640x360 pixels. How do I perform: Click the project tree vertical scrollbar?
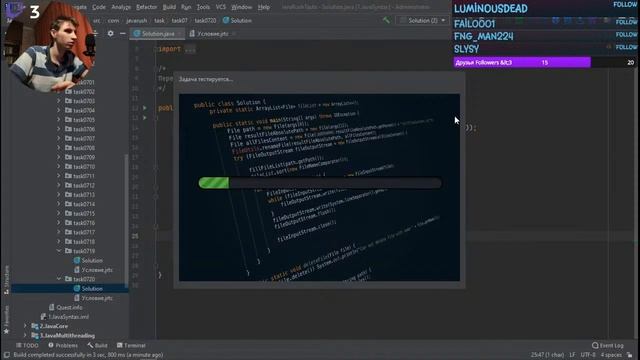point(126,220)
